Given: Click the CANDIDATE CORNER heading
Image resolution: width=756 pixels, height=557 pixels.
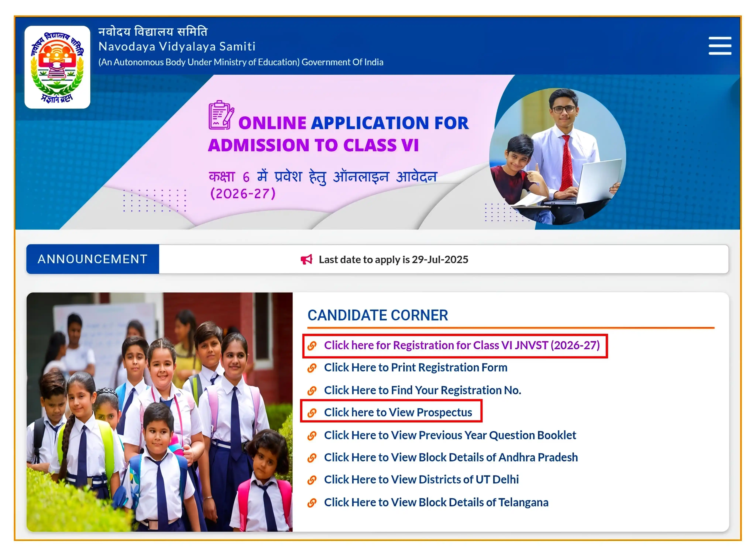Looking at the screenshot, I should [378, 315].
